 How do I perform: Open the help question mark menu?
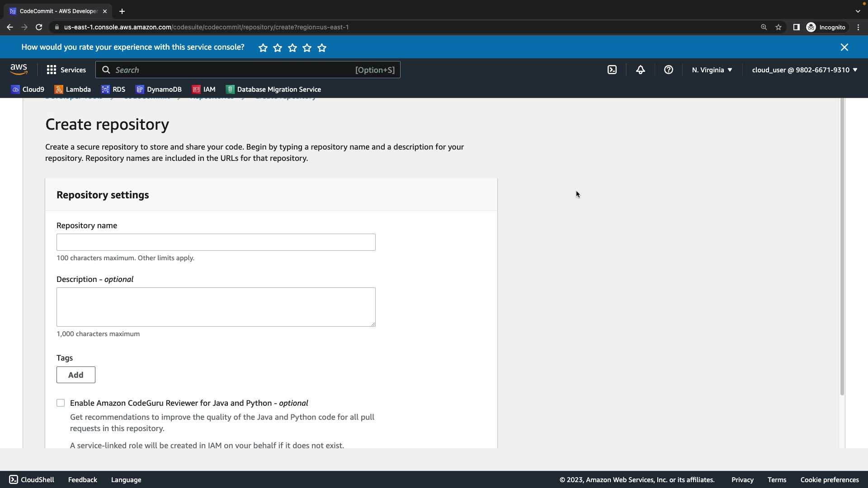point(668,70)
